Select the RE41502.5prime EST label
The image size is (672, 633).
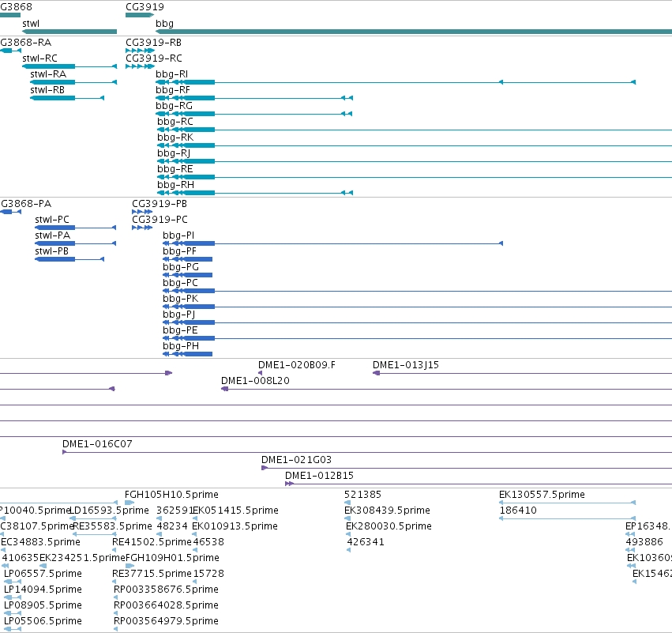pos(152,542)
